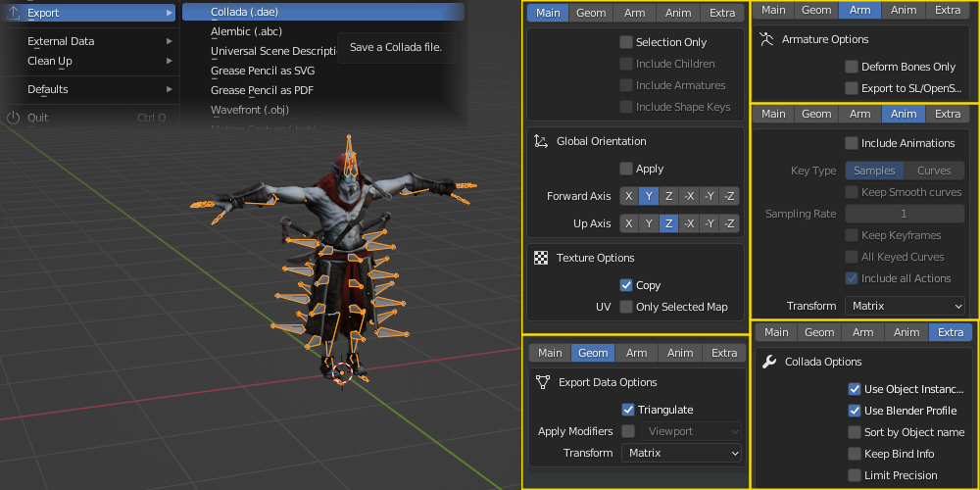Image resolution: width=980 pixels, height=490 pixels.
Task: Click the Sampling Rate value field
Action: click(905, 214)
